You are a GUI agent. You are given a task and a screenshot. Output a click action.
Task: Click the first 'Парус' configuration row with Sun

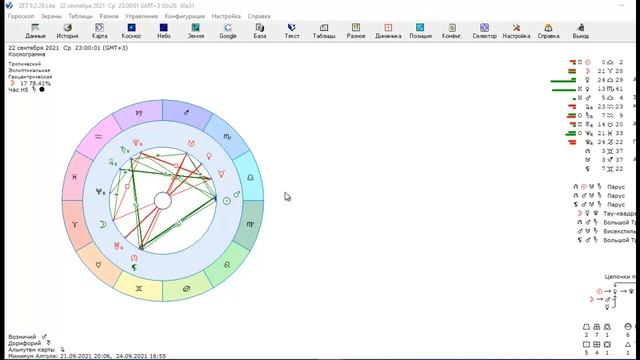tap(599, 187)
